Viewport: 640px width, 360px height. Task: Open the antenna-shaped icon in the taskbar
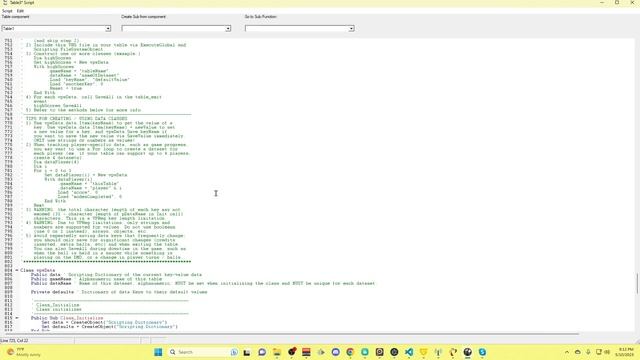click(438, 352)
